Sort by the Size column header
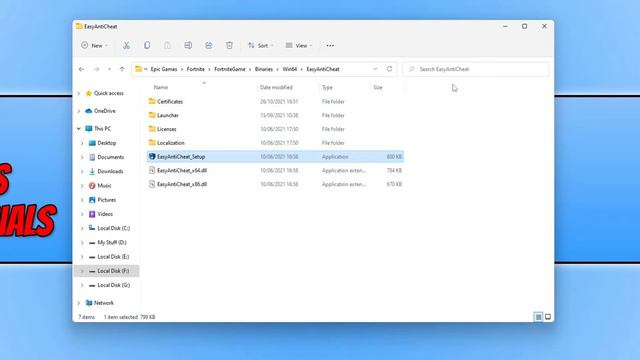Screen dimensions: 640x360 (378, 87)
